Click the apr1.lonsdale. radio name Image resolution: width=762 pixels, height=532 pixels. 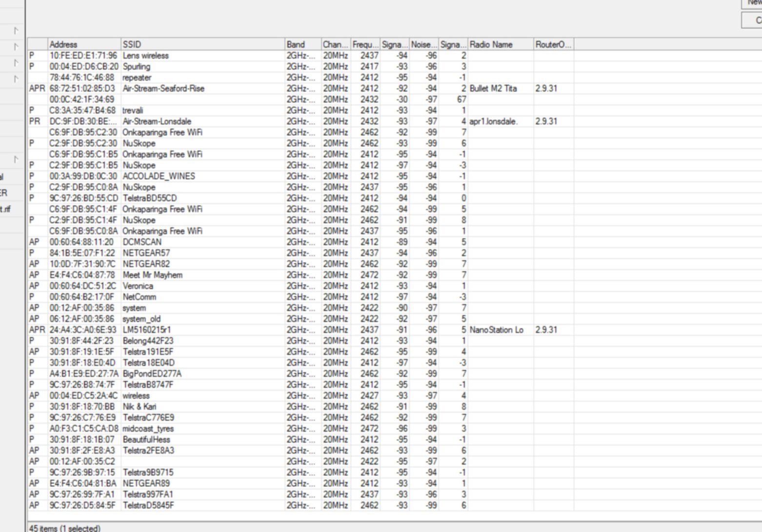point(493,121)
